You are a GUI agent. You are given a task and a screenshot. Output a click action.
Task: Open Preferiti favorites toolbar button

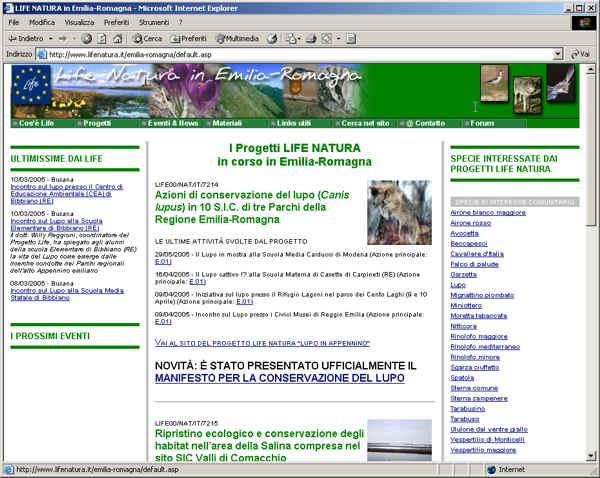(189, 39)
